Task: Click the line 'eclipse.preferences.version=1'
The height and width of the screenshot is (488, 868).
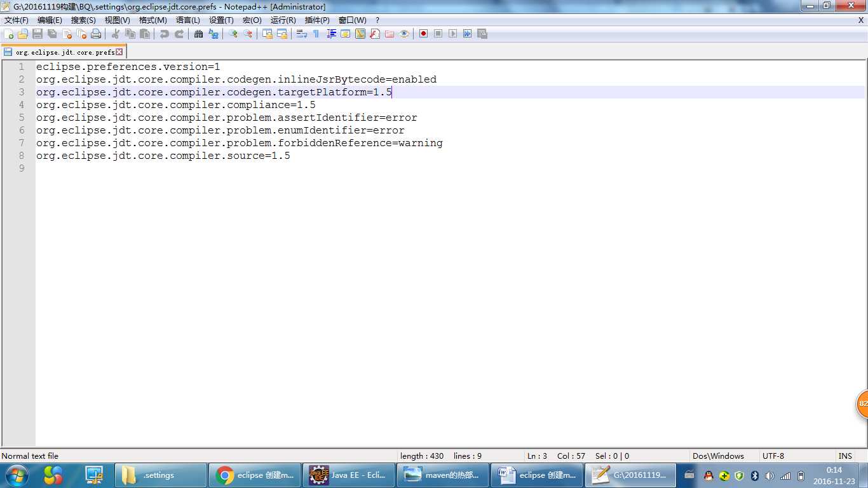Action: tap(128, 67)
